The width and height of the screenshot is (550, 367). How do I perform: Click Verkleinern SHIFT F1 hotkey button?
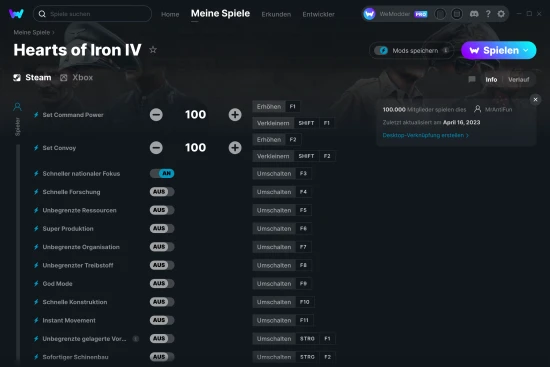point(294,123)
